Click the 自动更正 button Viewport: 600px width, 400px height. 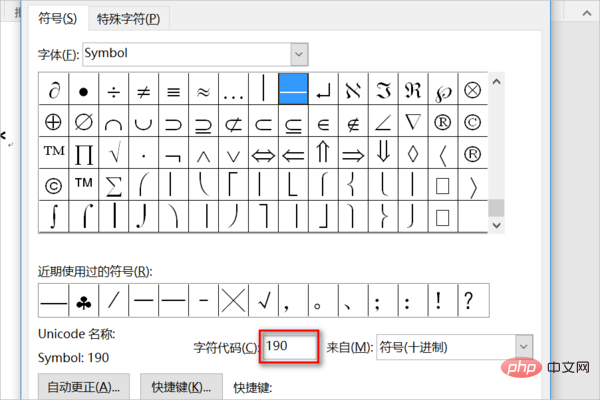pos(84,387)
